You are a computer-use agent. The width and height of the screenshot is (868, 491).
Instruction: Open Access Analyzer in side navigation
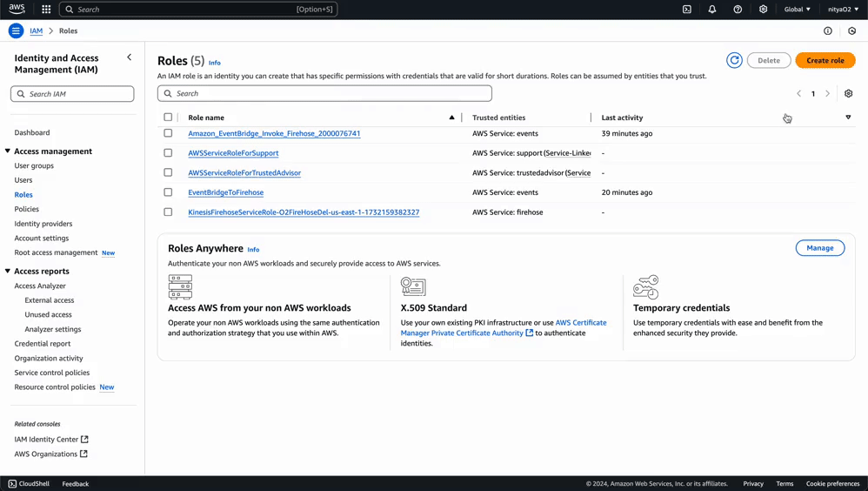[40, 286]
